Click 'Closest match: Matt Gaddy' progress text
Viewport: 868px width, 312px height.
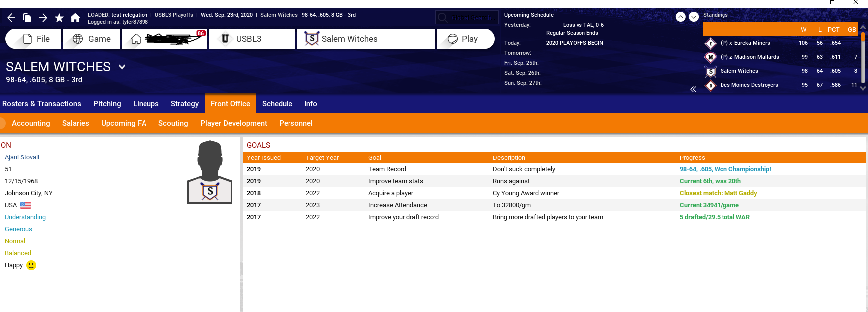click(718, 193)
